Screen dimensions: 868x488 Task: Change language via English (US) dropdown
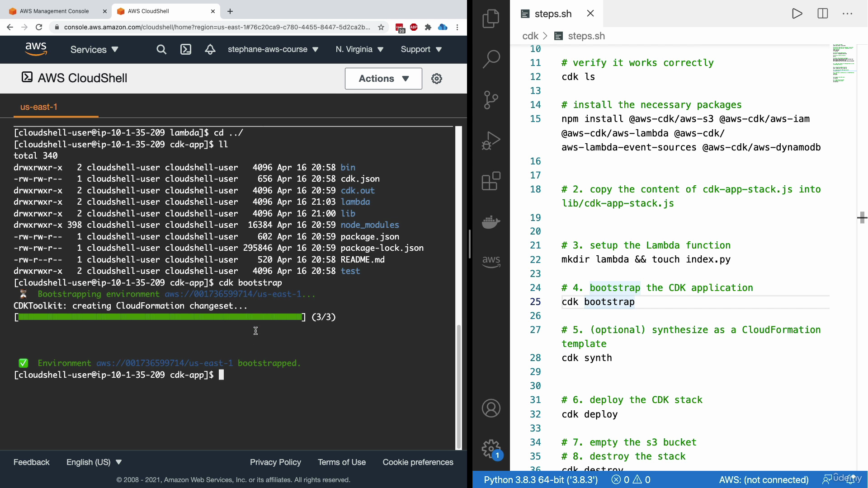94,462
